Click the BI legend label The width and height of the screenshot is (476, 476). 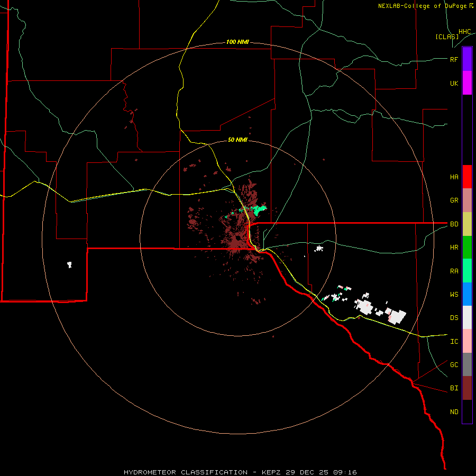click(454, 388)
